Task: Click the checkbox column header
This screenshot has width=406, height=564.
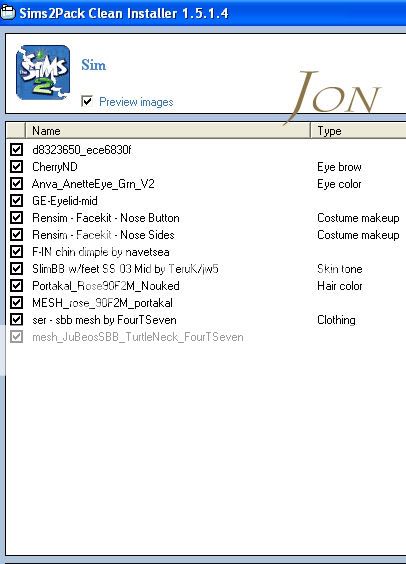Action: pos(16,131)
